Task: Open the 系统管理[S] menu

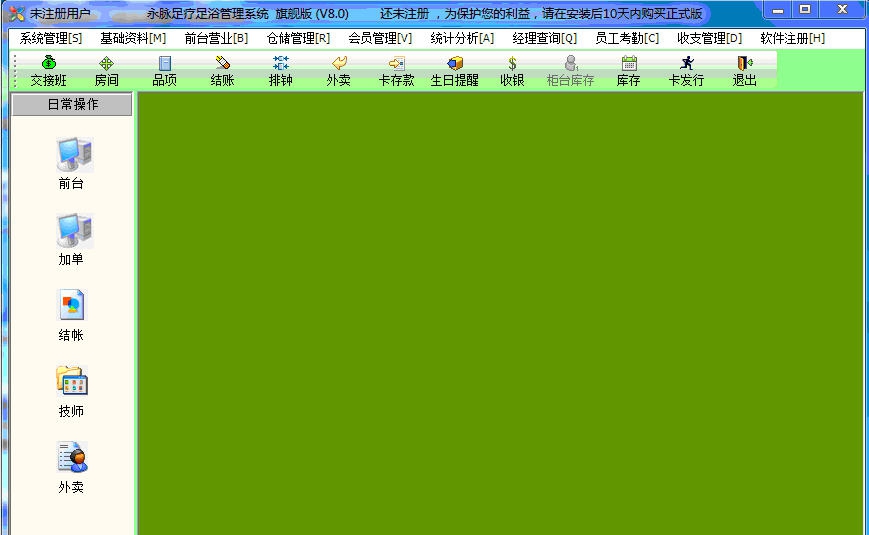Action: 50,38
